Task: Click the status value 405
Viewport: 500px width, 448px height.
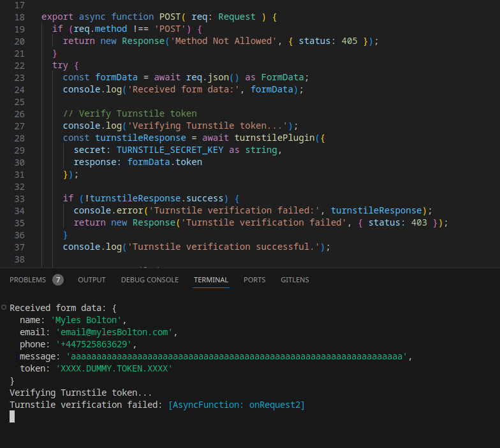Action: pos(349,41)
